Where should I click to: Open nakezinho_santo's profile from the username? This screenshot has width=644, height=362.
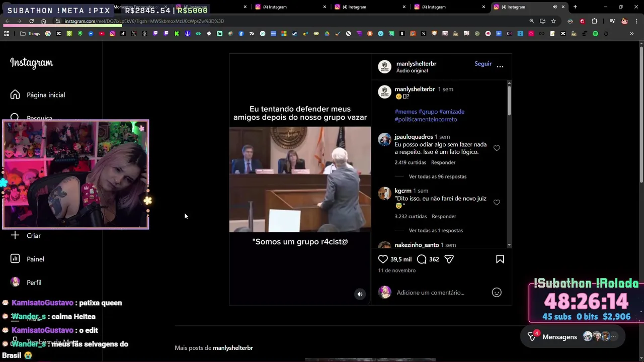417,245
